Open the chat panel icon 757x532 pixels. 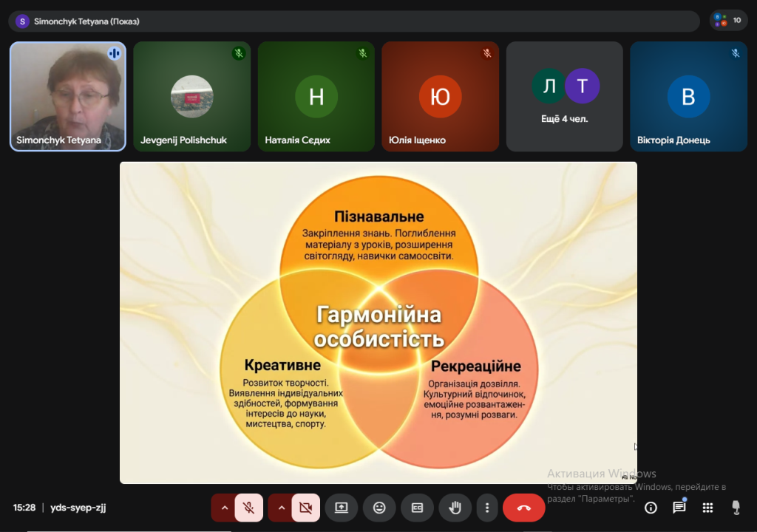679,508
